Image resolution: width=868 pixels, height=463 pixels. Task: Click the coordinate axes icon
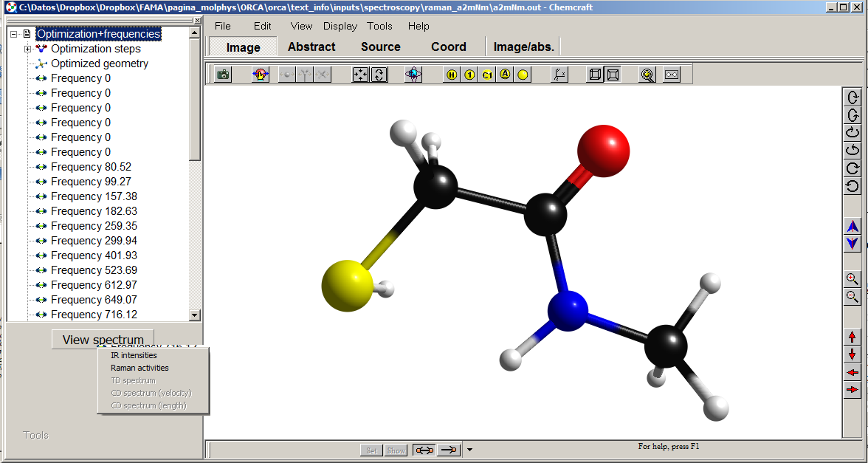pos(560,74)
